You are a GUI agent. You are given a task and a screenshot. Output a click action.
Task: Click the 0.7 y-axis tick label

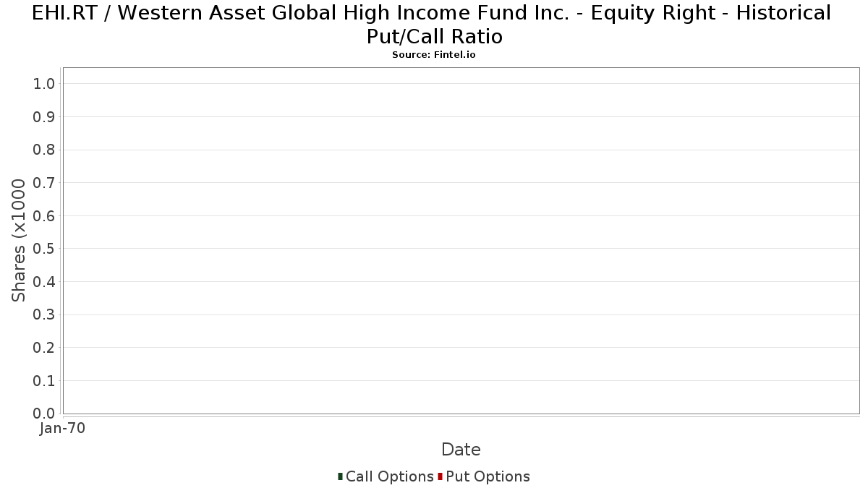pyautogui.click(x=45, y=183)
